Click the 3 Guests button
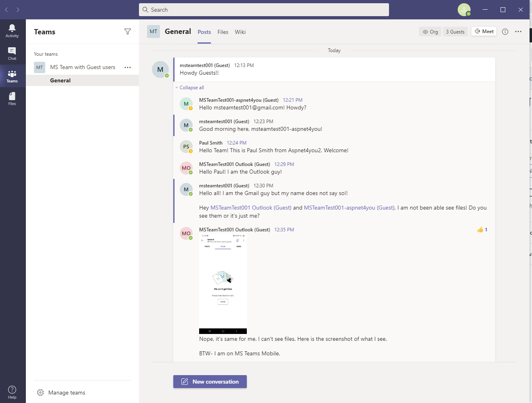 tap(455, 31)
